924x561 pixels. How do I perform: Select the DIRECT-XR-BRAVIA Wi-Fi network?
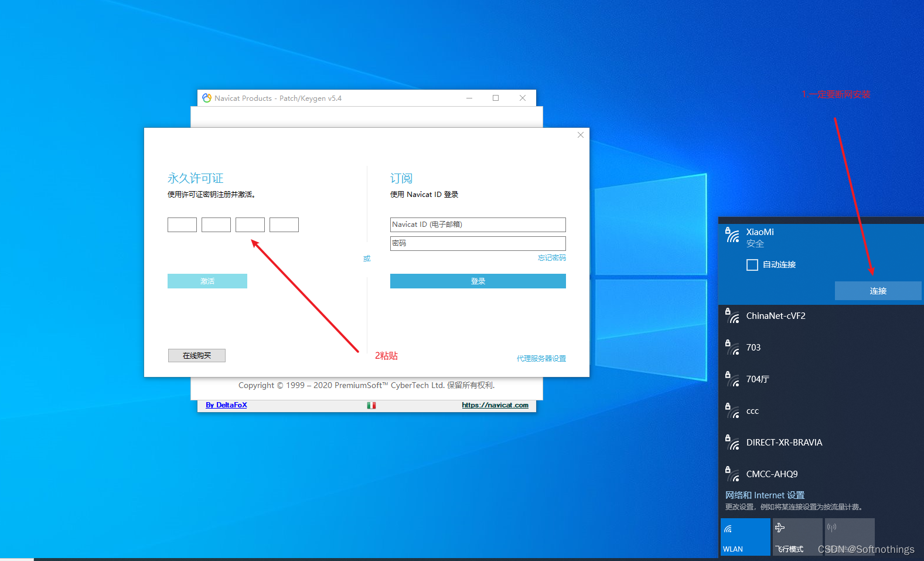point(821,443)
